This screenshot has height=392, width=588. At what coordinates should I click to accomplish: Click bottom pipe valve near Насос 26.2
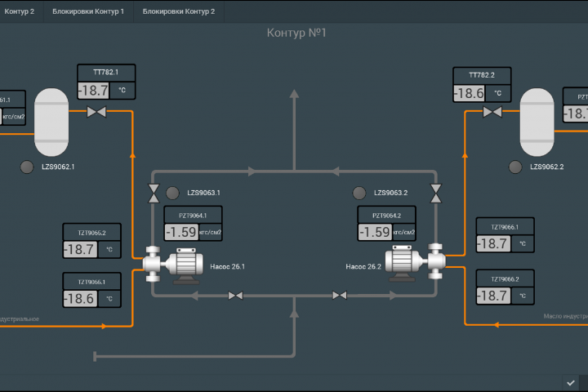[340, 296]
